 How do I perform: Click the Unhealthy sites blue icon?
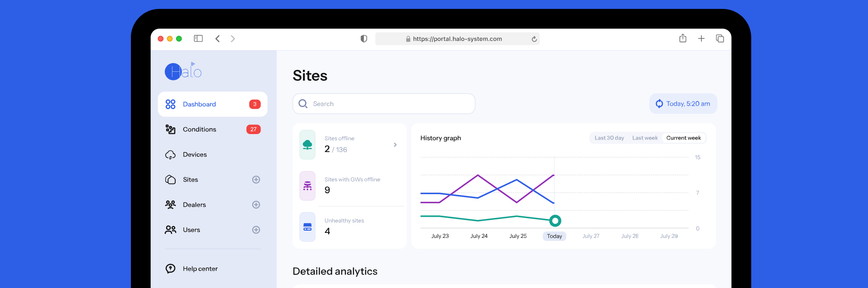coord(307,227)
